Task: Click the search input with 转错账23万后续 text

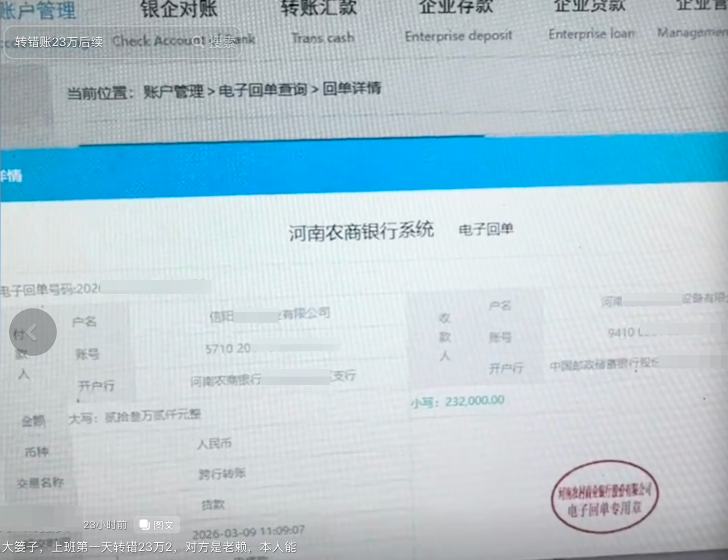Action: (x=59, y=42)
